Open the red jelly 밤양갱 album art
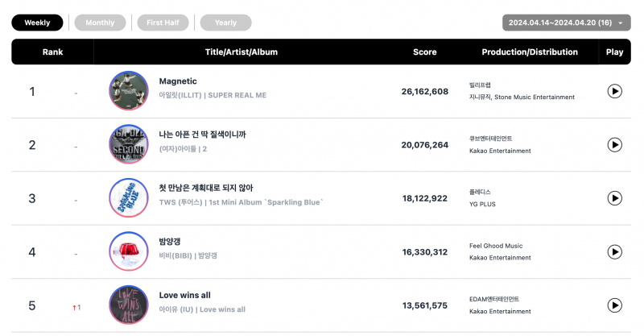644x336 pixels. pyautogui.click(x=129, y=251)
